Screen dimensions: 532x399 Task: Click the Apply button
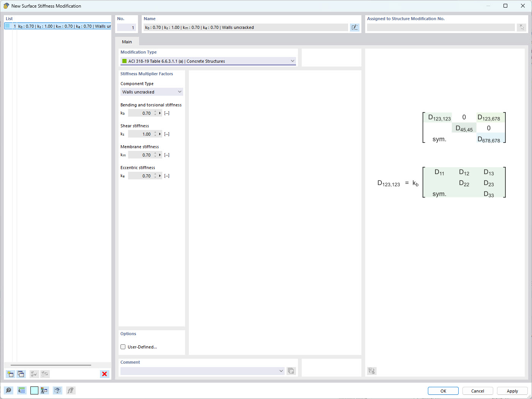coord(512,391)
